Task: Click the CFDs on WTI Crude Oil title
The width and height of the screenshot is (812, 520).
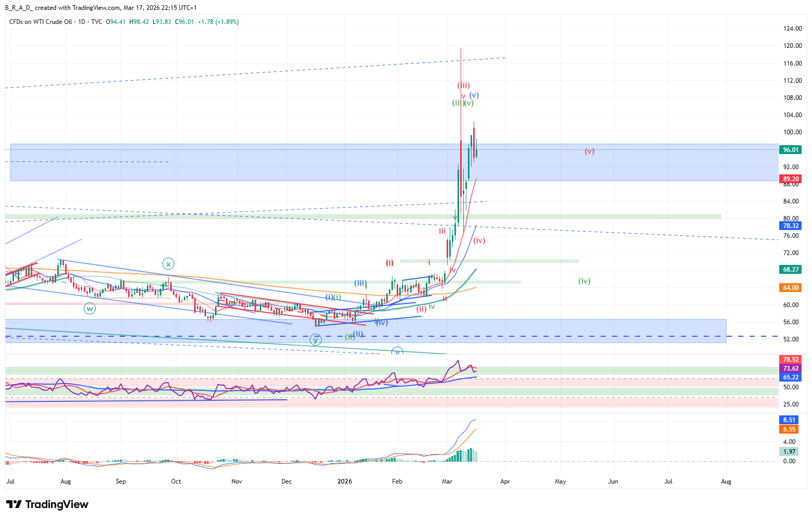Action: [x=41, y=22]
